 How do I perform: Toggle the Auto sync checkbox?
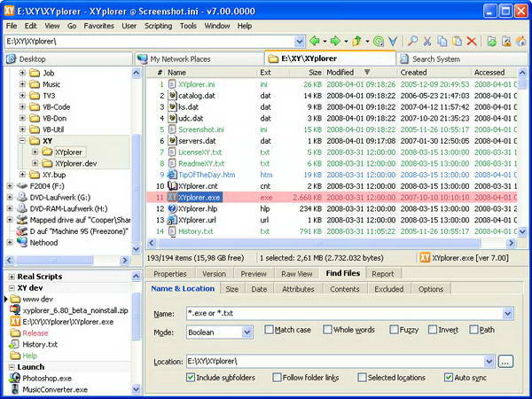[x=449, y=378]
